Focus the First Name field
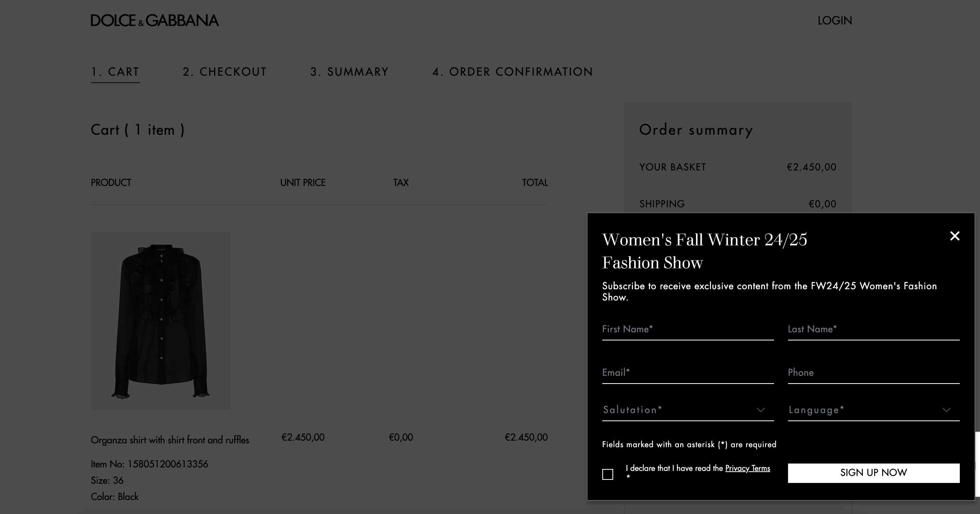The height and width of the screenshot is (514, 980). (x=688, y=330)
